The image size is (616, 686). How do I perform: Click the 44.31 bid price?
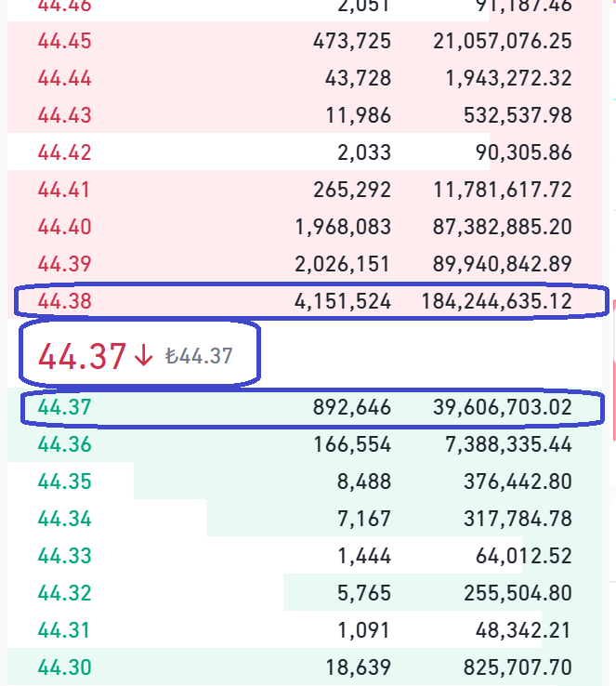pos(64,630)
